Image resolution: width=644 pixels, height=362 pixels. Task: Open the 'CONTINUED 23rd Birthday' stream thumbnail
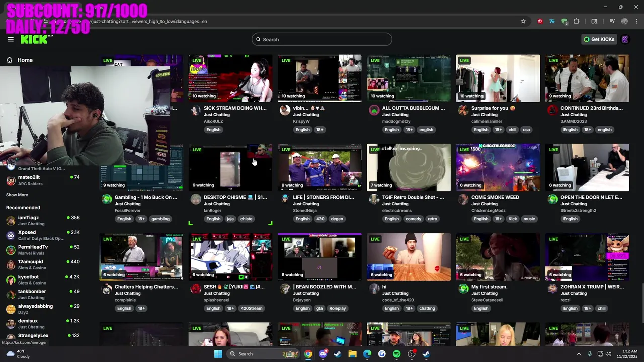(587, 78)
